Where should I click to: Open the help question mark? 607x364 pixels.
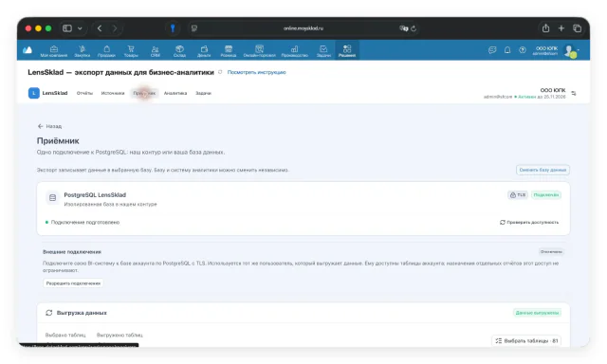click(523, 50)
